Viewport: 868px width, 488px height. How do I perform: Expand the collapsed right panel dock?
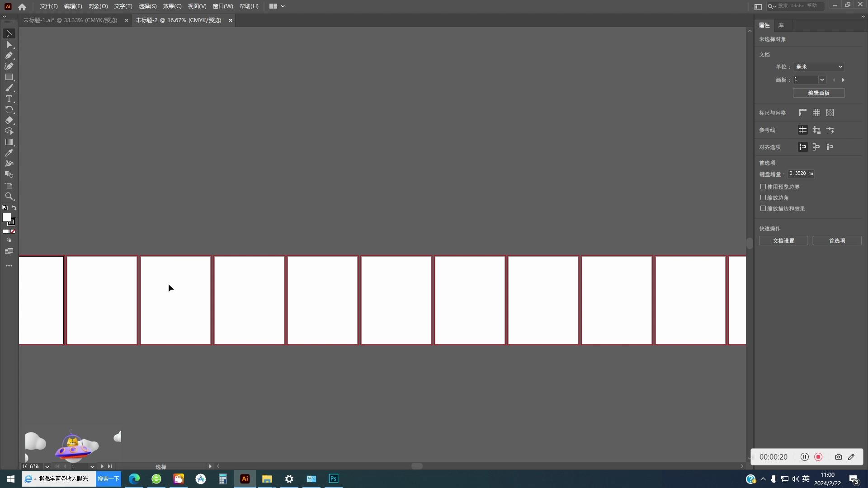point(863,17)
